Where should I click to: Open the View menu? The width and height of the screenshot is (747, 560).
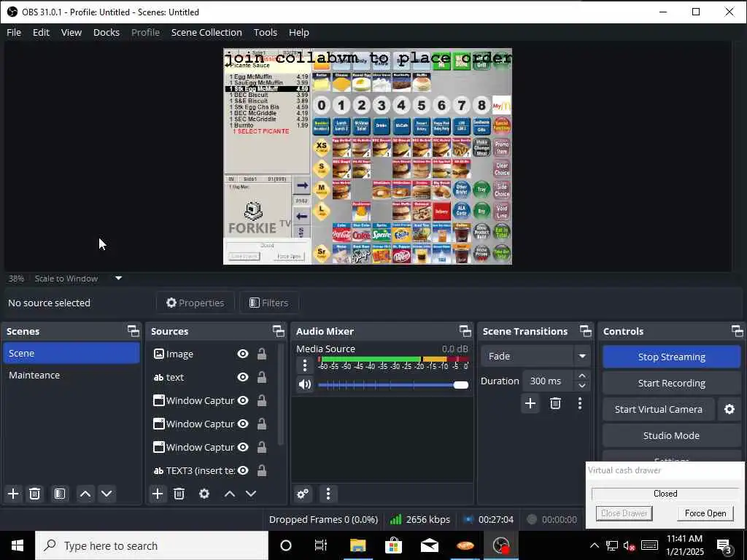pos(71,32)
